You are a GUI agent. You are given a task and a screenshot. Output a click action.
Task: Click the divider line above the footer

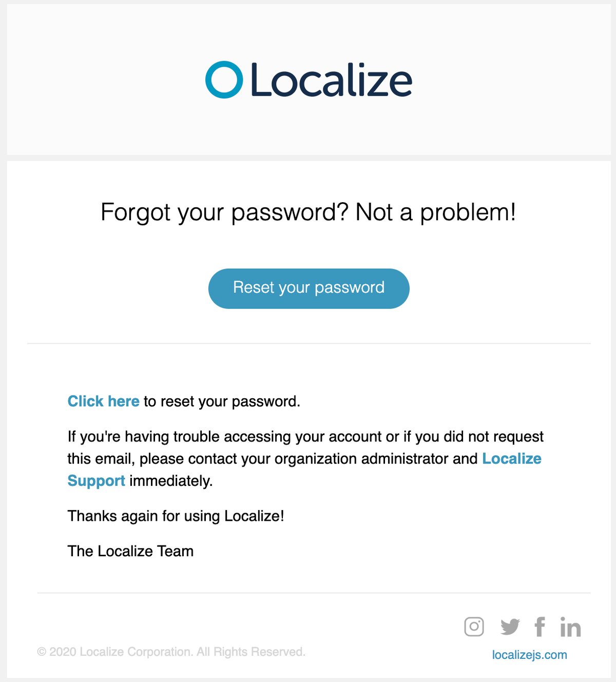tap(314, 593)
